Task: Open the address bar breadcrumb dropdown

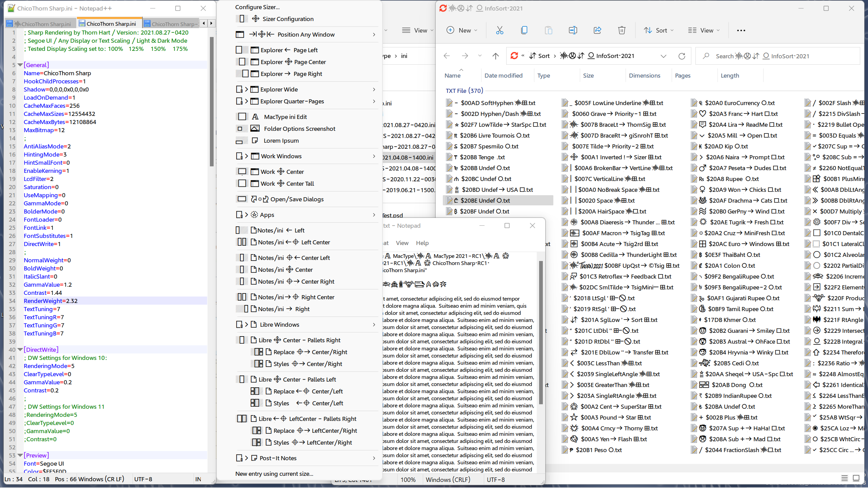Action: 663,56
